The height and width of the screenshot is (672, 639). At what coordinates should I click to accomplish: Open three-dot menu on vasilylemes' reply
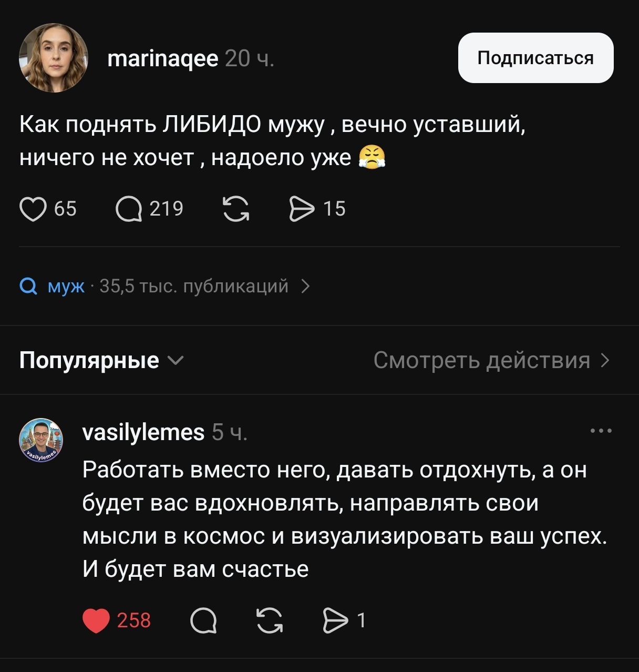[601, 431]
